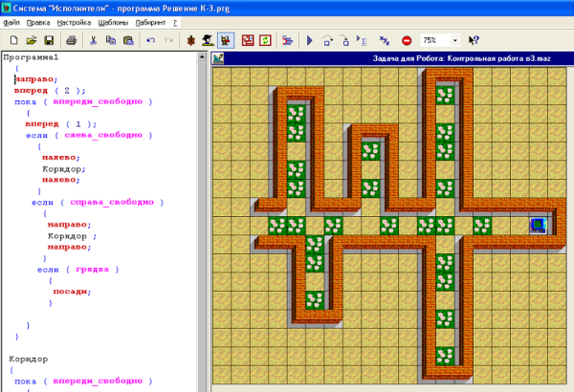Click the code editor vertical scrollbar

203,220
